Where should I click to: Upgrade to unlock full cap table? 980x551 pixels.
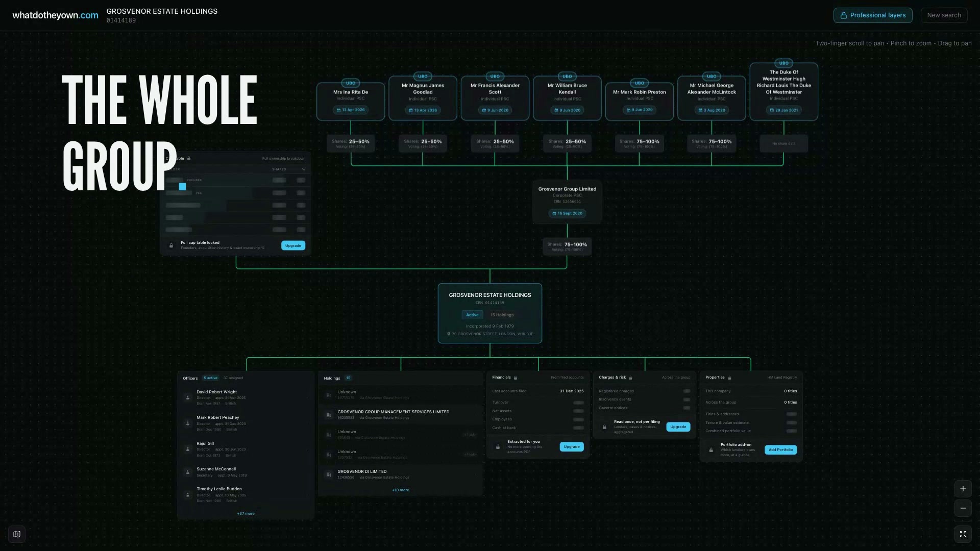(x=293, y=245)
